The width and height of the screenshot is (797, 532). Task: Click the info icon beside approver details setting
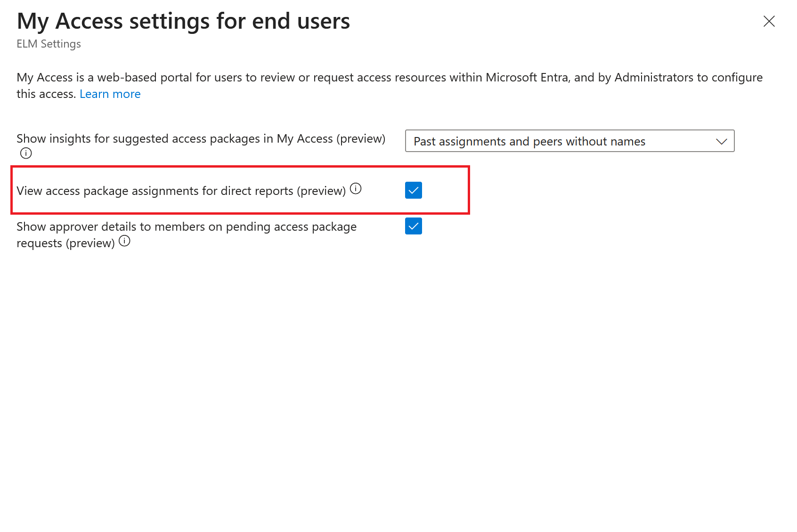125,241
